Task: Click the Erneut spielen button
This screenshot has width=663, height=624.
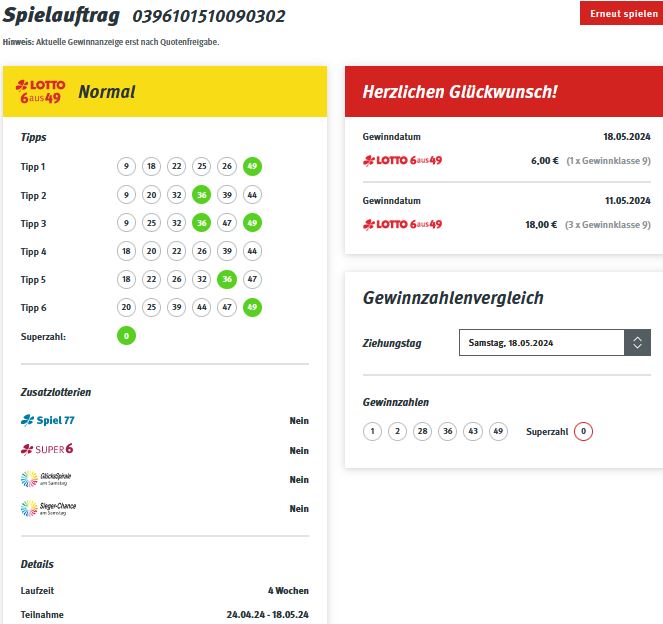Action: 621,13
